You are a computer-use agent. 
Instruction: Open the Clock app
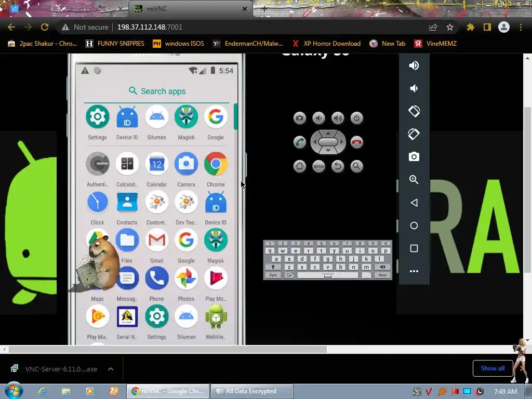(97, 202)
